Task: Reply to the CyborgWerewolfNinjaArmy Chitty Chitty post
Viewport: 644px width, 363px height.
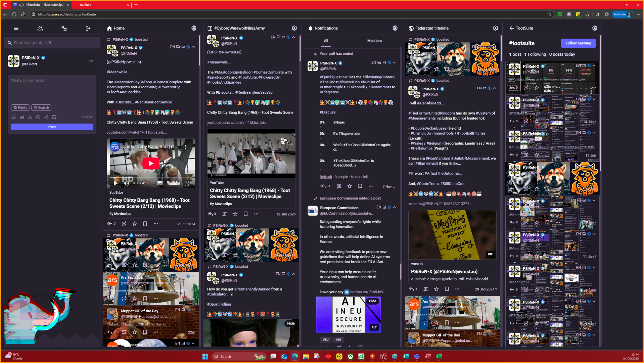Action: (x=210, y=214)
